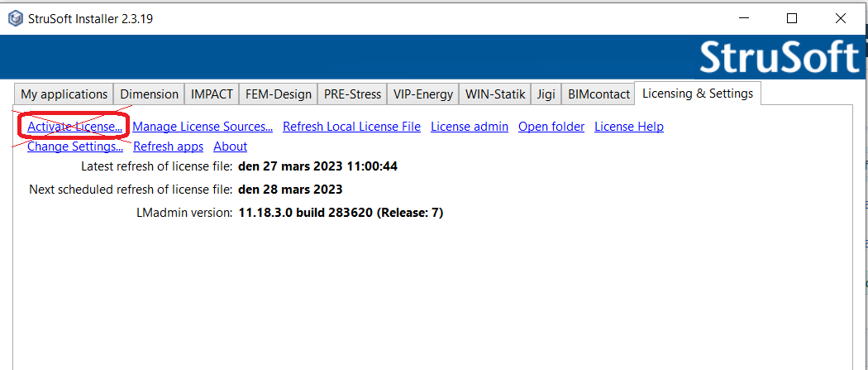This screenshot has height=370, width=868.
Task: Click the Activate License link
Action: (x=74, y=127)
